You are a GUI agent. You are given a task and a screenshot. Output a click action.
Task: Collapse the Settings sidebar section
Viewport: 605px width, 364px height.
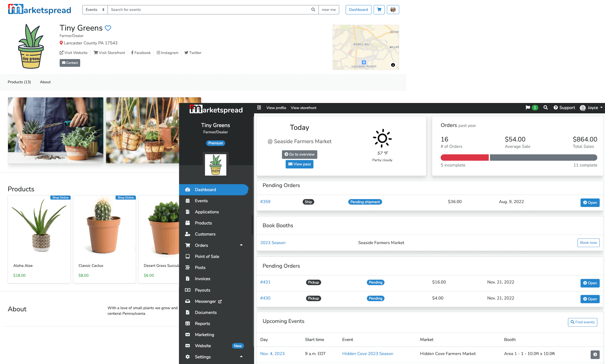[x=241, y=357]
